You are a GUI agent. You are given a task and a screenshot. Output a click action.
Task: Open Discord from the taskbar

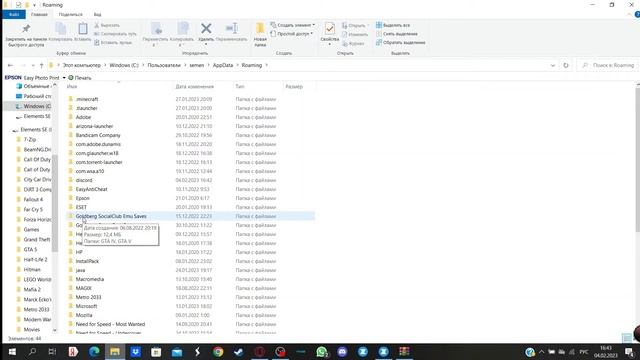click(342, 352)
